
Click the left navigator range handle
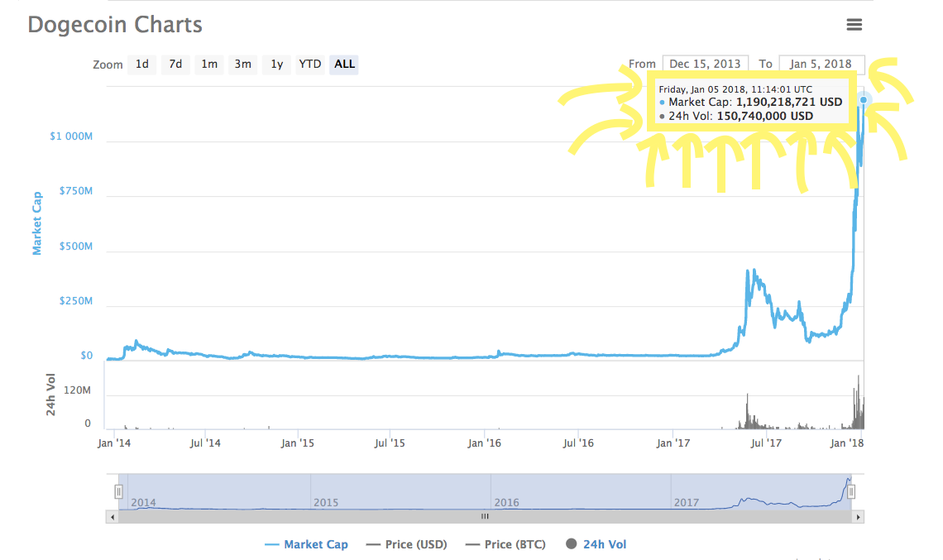[118, 491]
